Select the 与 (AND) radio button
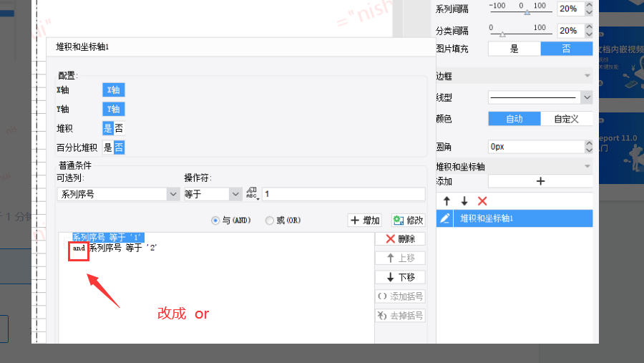Viewport: 644px width, 363px height. [215, 221]
